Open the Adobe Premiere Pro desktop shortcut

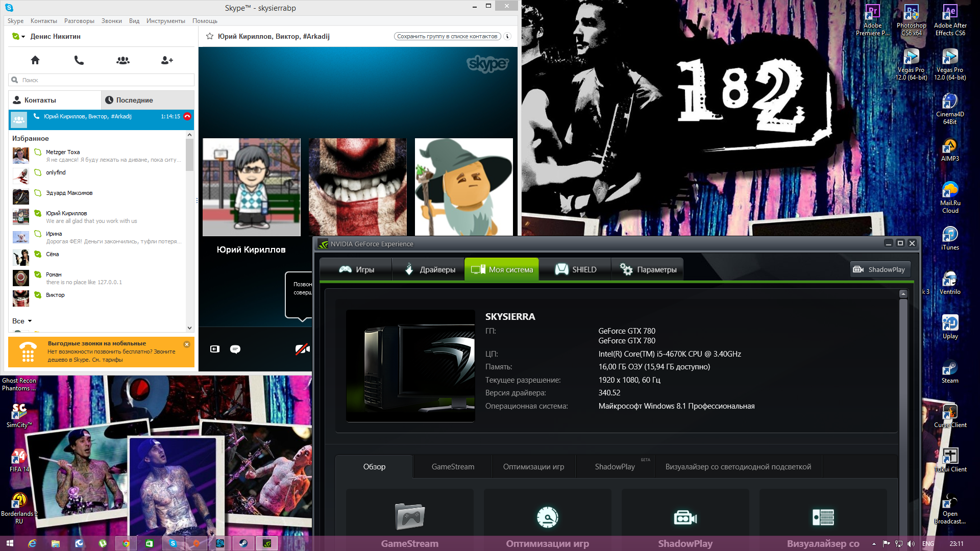coord(872,20)
